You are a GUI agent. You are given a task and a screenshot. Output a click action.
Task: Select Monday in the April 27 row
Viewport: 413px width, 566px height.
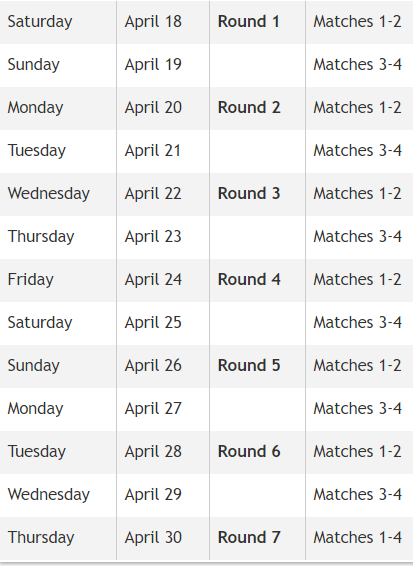[x=35, y=408]
